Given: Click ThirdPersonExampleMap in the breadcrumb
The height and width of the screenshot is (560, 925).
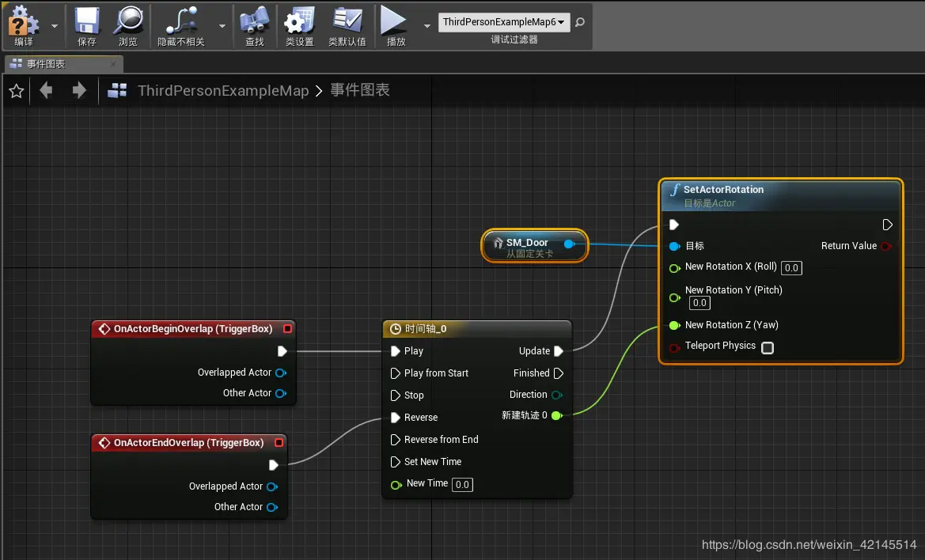Looking at the screenshot, I should 223,91.
